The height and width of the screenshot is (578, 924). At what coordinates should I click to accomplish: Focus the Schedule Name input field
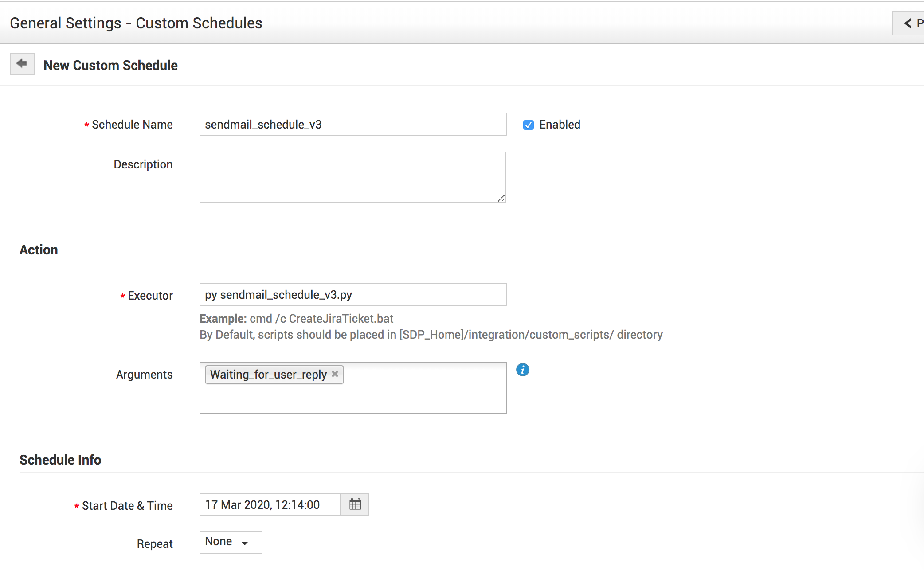pos(352,125)
